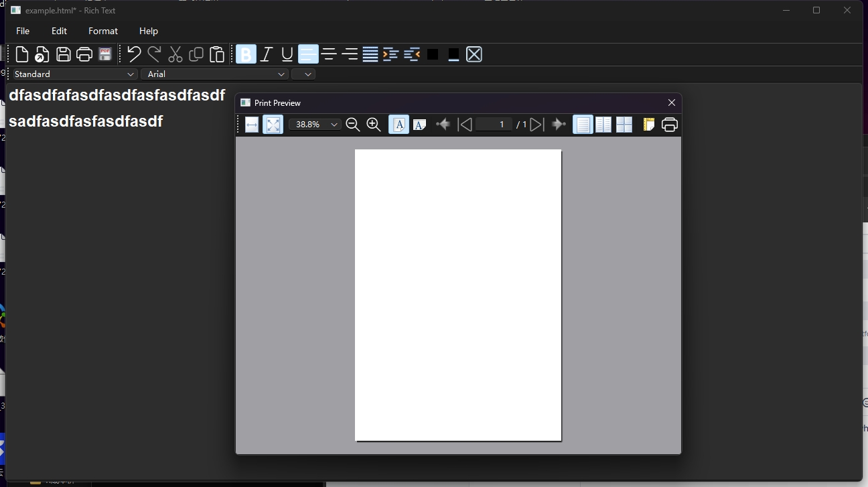Click the Unindent icon

(x=412, y=54)
